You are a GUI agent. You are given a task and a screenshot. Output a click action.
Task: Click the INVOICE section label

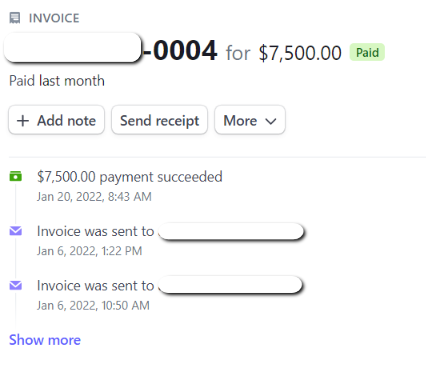click(x=54, y=18)
